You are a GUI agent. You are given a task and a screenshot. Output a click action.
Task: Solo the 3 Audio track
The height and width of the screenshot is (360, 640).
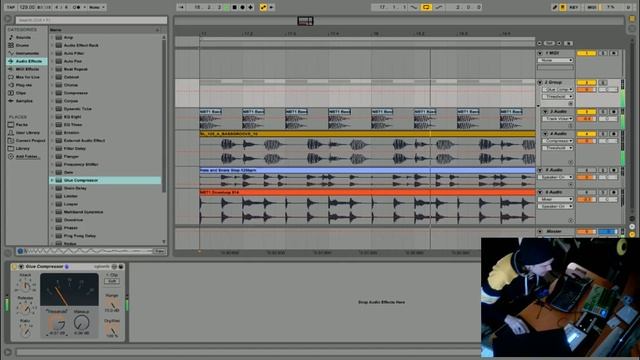point(603,111)
